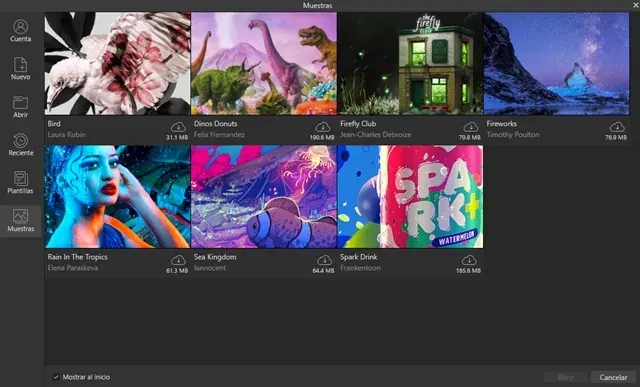The width and height of the screenshot is (640, 387).
Task: Select the Muestras sidebar section
Action: pyautogui.click(x=20, y=220)
